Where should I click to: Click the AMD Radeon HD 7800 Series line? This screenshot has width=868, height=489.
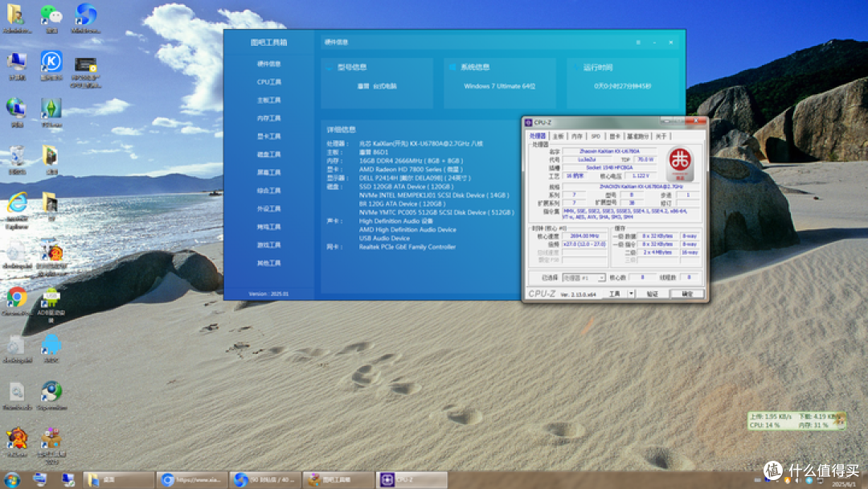pos(411,170)
